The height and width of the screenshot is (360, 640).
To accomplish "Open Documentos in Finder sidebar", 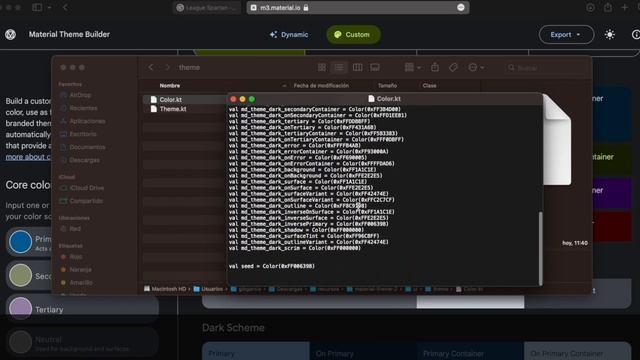I will pos(87,147).
